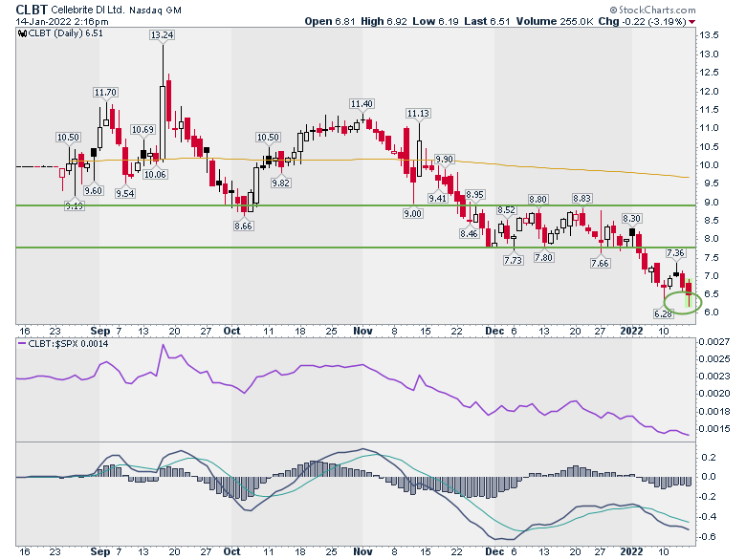Click the 7.80 low price label
This screenshot has width=746, height=560.
click(x=544, y=258)
